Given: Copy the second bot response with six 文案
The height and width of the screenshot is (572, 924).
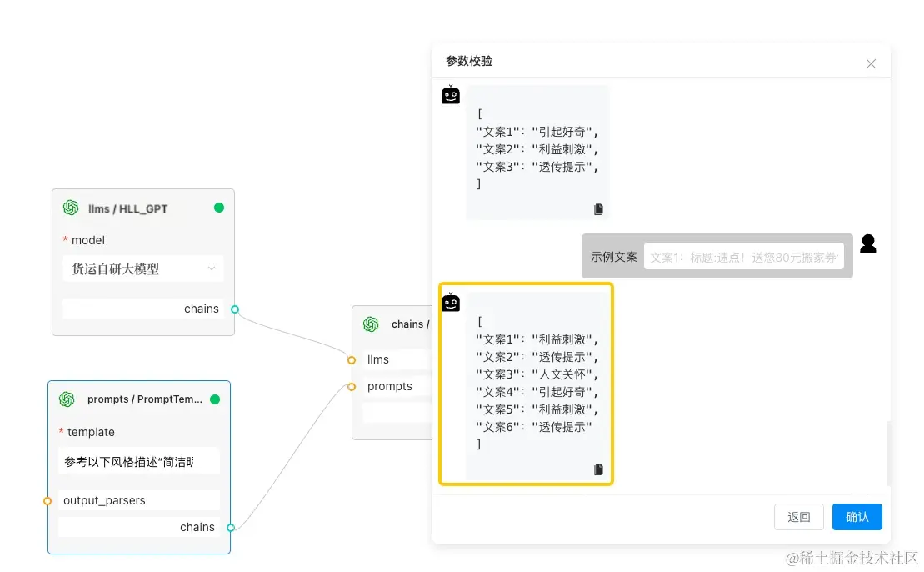Looking at the screenshot, I should [x=598, y=469].
